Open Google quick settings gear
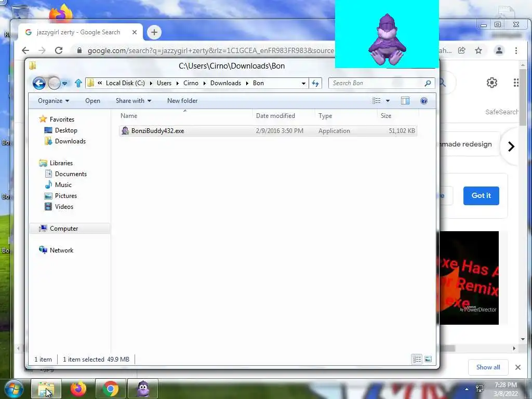This screenshot has width=532, height=399. tap(491, 83)
